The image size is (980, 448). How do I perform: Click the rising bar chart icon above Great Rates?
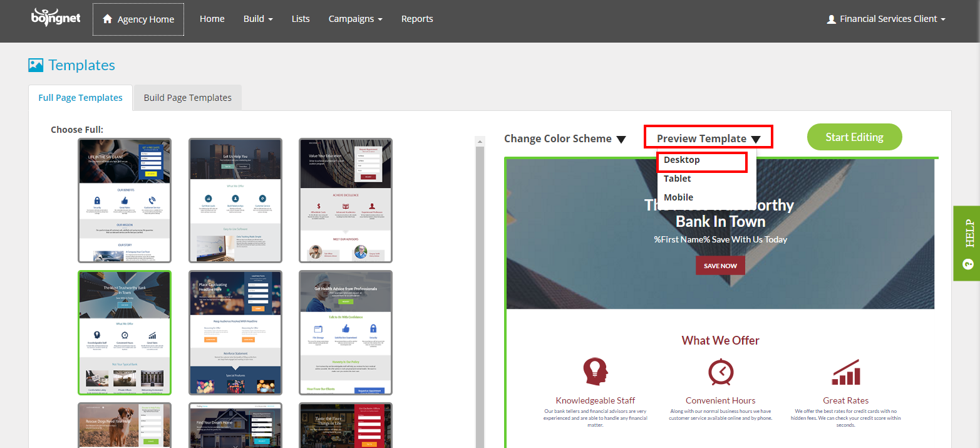tap(845, 372)
